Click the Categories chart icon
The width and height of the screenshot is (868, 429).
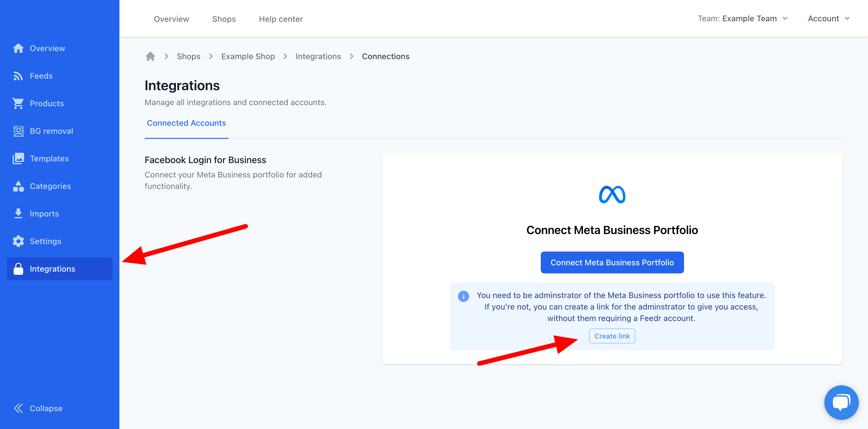click(18, 186)
